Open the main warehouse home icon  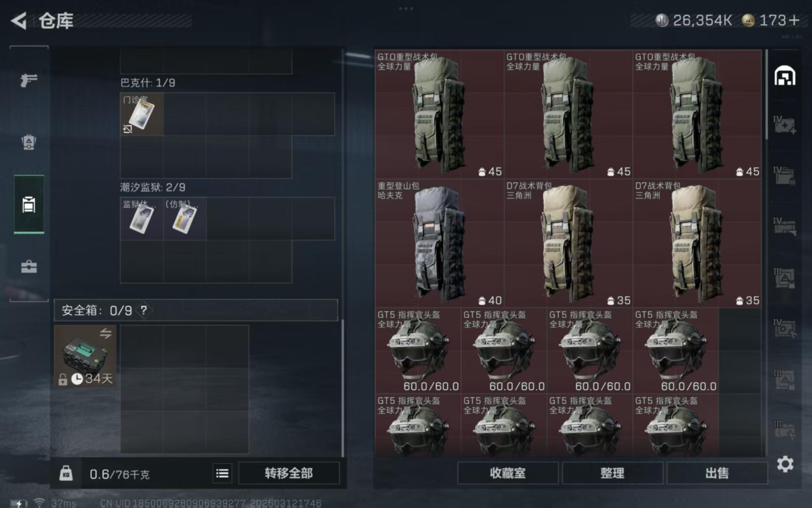785,76
